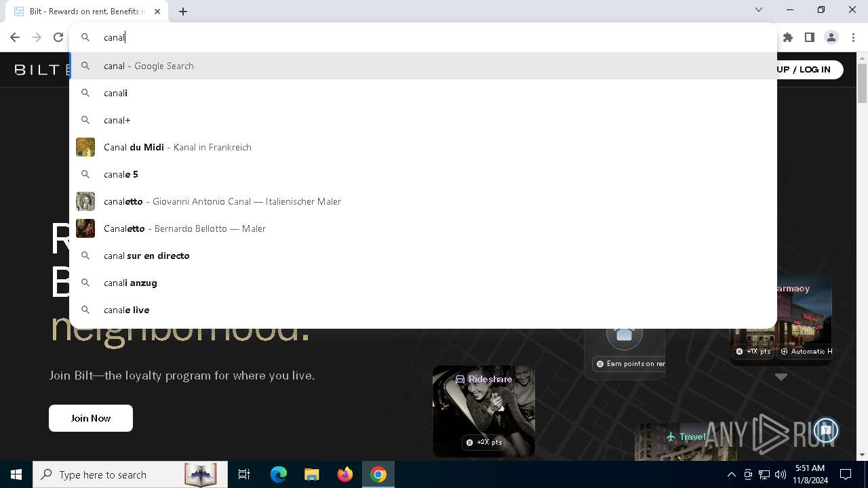
Task: Choose 'canal sur en directo' suggestion
Action: point(424,256)
